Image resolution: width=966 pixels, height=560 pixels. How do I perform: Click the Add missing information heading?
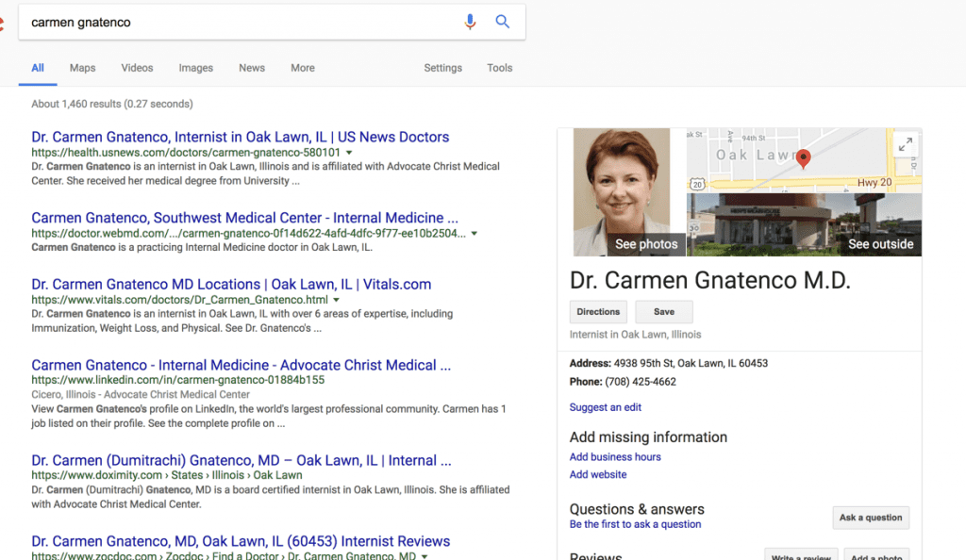tap(648, 436)
